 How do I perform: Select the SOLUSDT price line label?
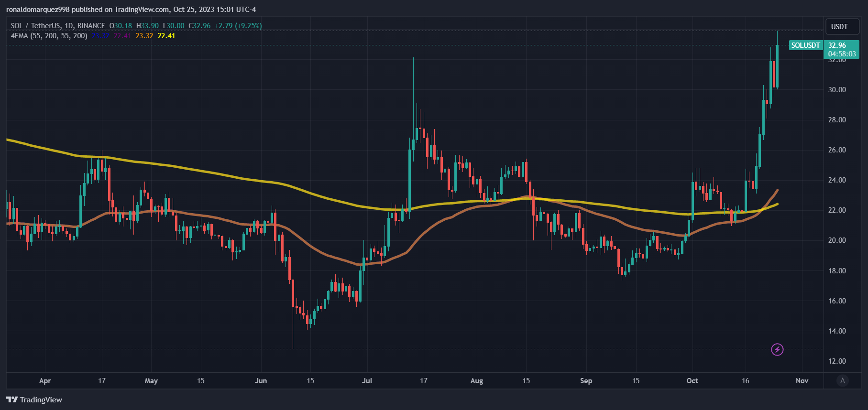[805, 45]
